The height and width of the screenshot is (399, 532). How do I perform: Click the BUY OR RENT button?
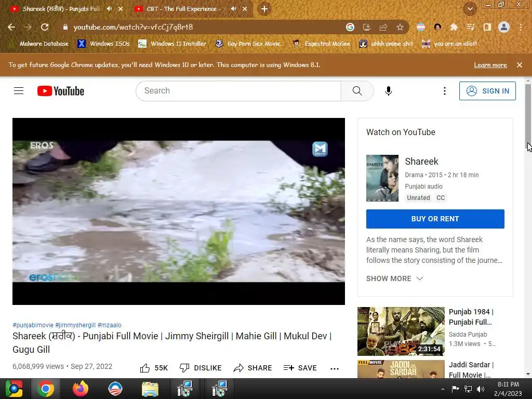435,219
